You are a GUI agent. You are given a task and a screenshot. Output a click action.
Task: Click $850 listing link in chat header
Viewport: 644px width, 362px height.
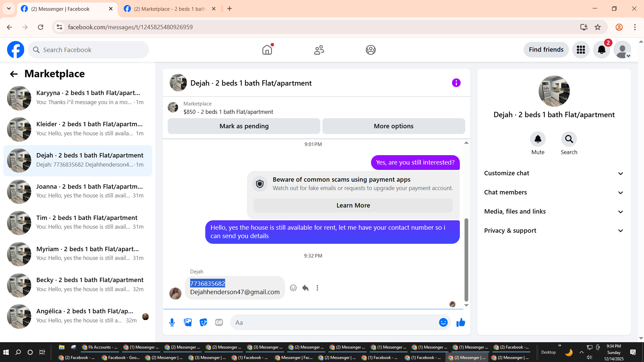228,112
